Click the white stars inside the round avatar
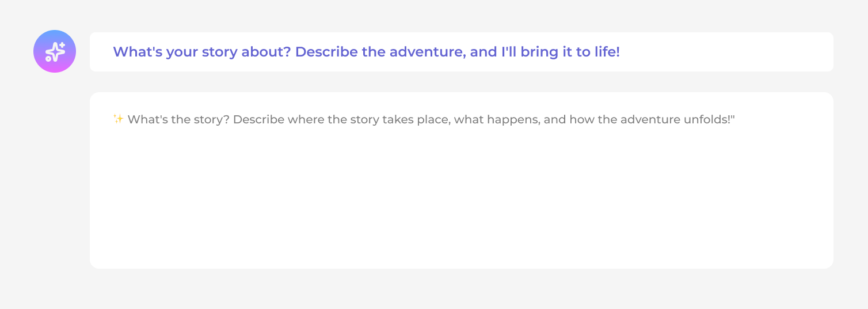This screenshot has width=868, height=309. (55, 52)
